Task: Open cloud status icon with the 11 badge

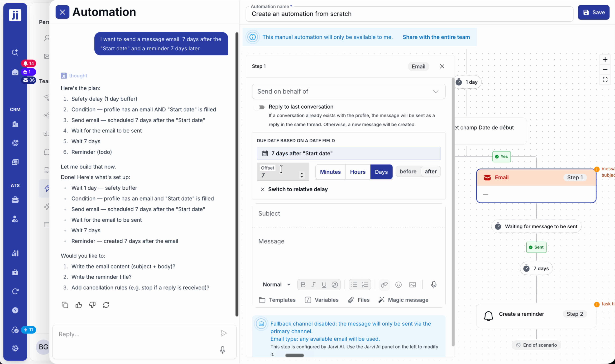Action: tap(15, 330)
